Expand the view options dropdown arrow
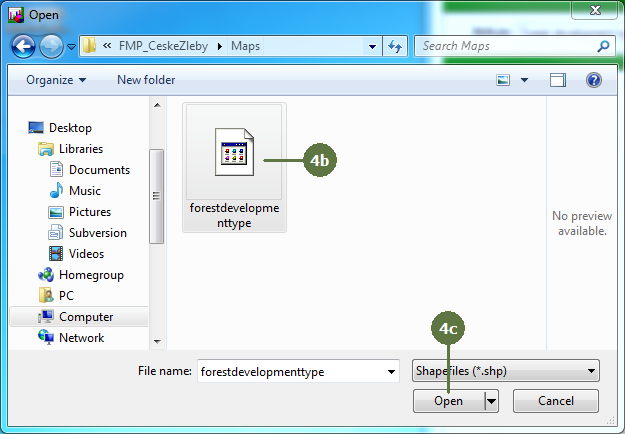The height and width of the screenshot is (434, 625). pos(523,80)
